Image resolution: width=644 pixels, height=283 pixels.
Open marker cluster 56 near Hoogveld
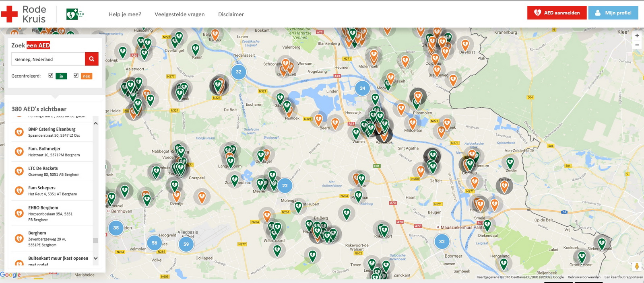[x=155, y=243]
